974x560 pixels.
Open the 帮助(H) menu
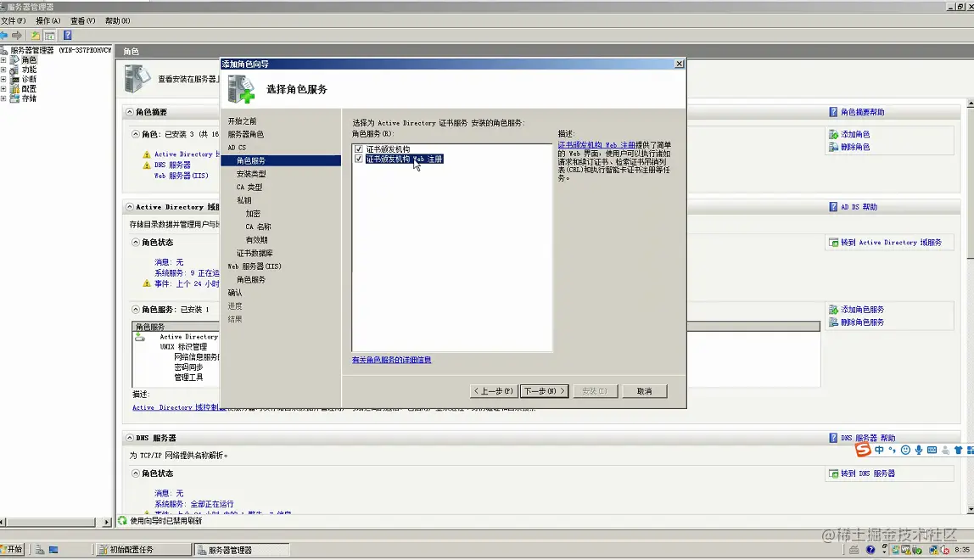point(117,20)
